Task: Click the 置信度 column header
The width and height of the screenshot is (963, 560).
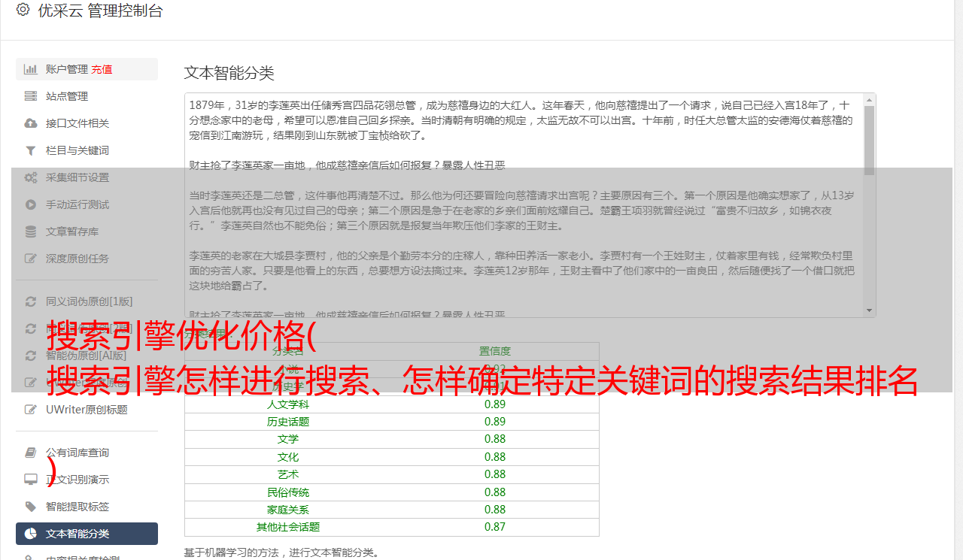Action: pyautogui.click(x=495, y=351)
